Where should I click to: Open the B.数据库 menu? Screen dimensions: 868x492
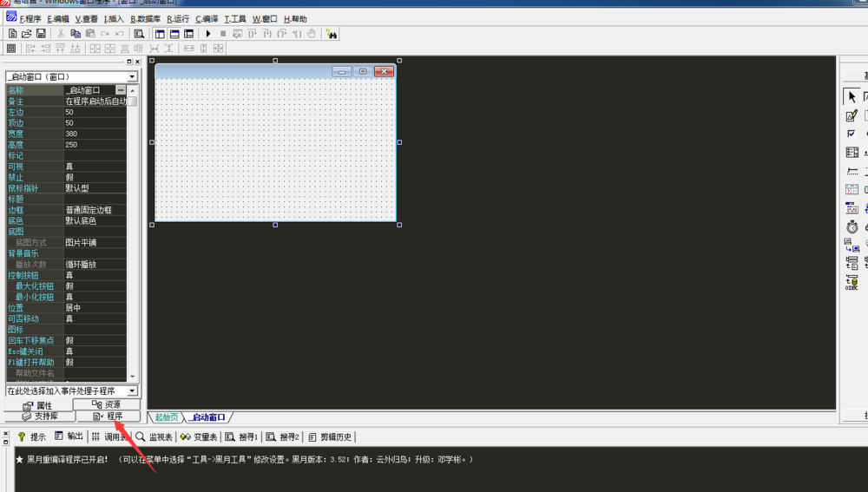tap(145, 19)
